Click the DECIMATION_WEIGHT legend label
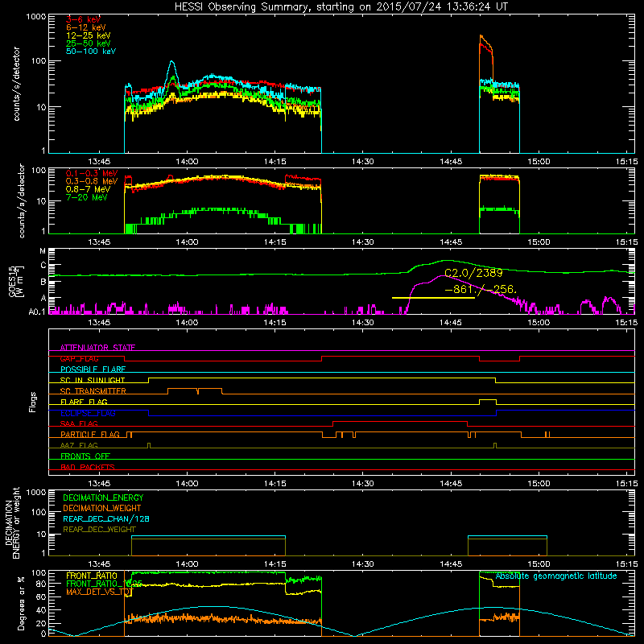Viewport: 644px width, 644px height. click(102, 508)
